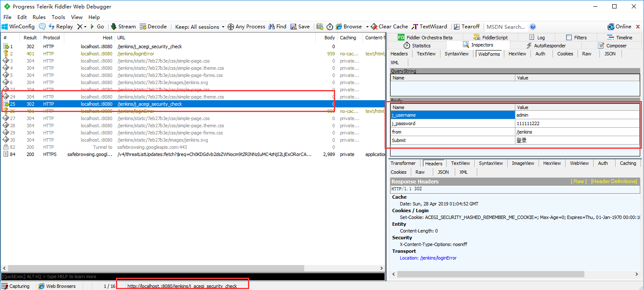Image resolution: width=644 pixels, height=290 pixels.
Task: Replay the selected session
Action: coord(61,27)
